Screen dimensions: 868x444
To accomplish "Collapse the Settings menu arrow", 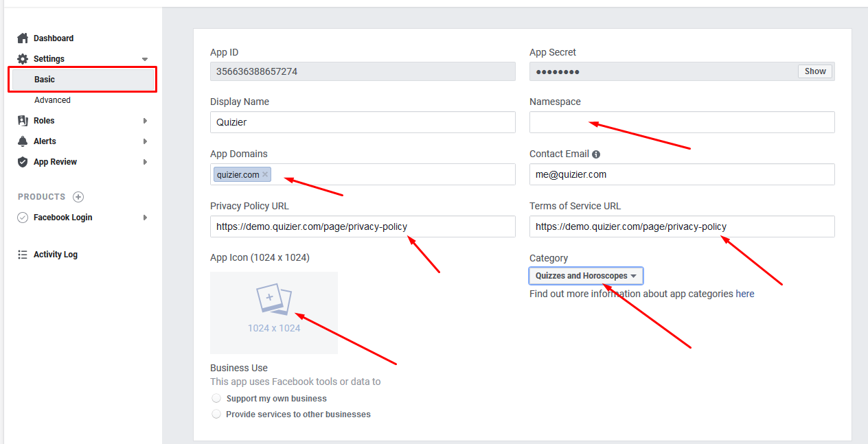I will click(145, 60).
